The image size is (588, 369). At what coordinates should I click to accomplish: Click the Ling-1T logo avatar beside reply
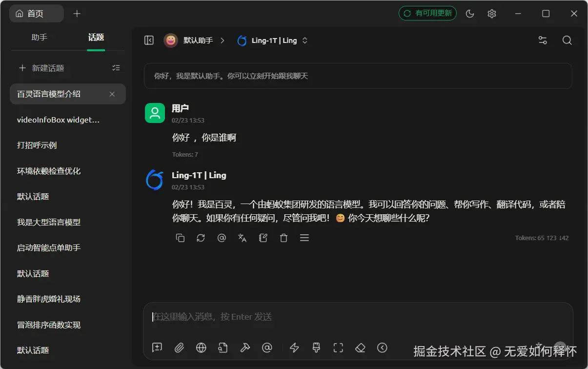coord(155,180)
